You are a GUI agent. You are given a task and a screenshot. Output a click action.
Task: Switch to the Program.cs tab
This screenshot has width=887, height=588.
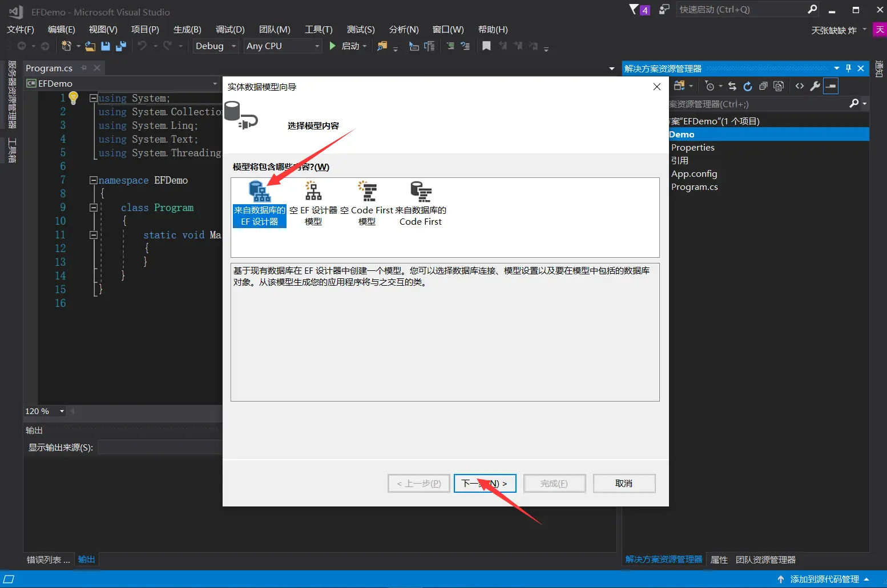click(x=49, y=68)
